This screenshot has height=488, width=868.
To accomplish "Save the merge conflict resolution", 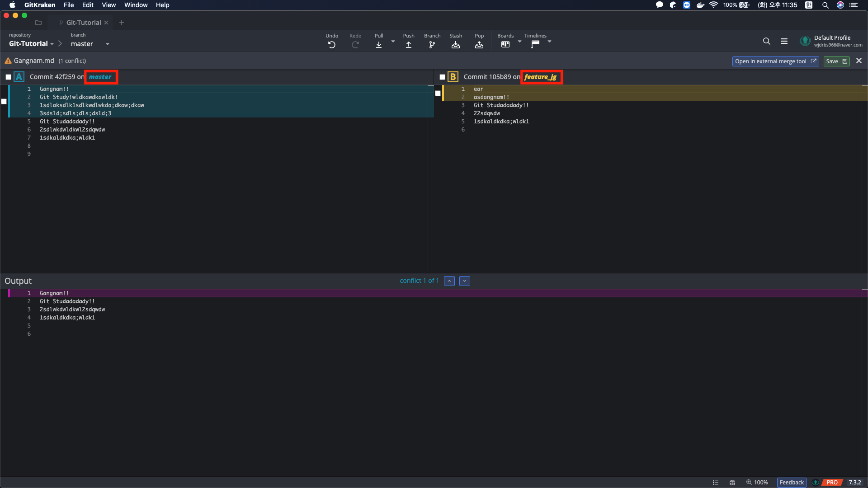I will (x=836, y=61).
